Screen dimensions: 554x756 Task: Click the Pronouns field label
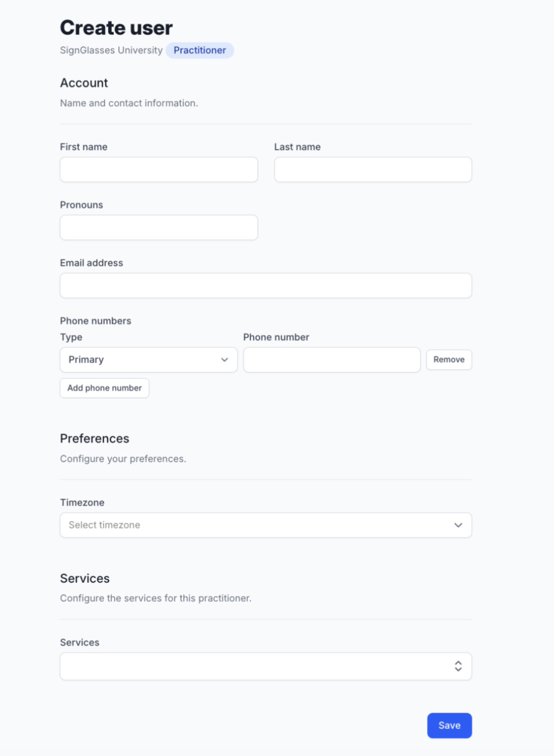(82, 205)
